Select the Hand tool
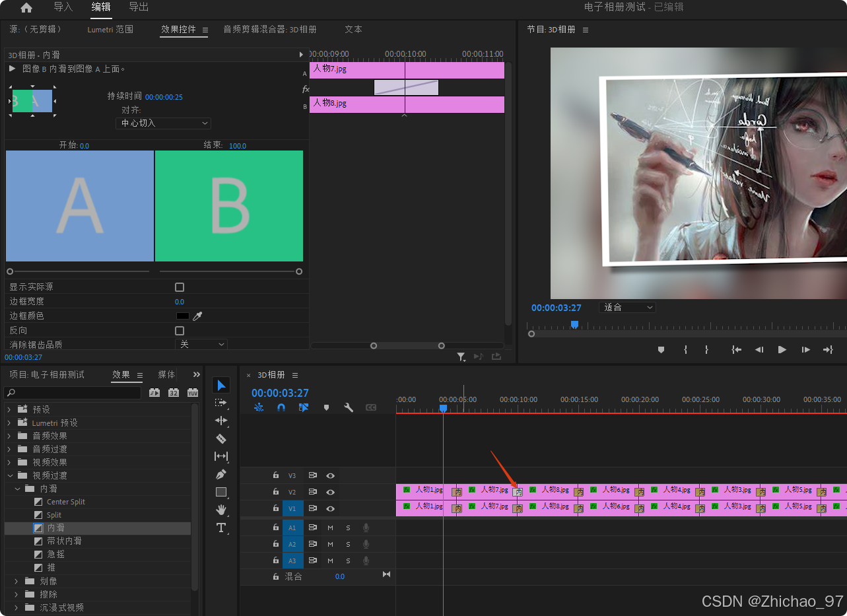This screenshot has height=616, width=847. (x=221, y=510)
